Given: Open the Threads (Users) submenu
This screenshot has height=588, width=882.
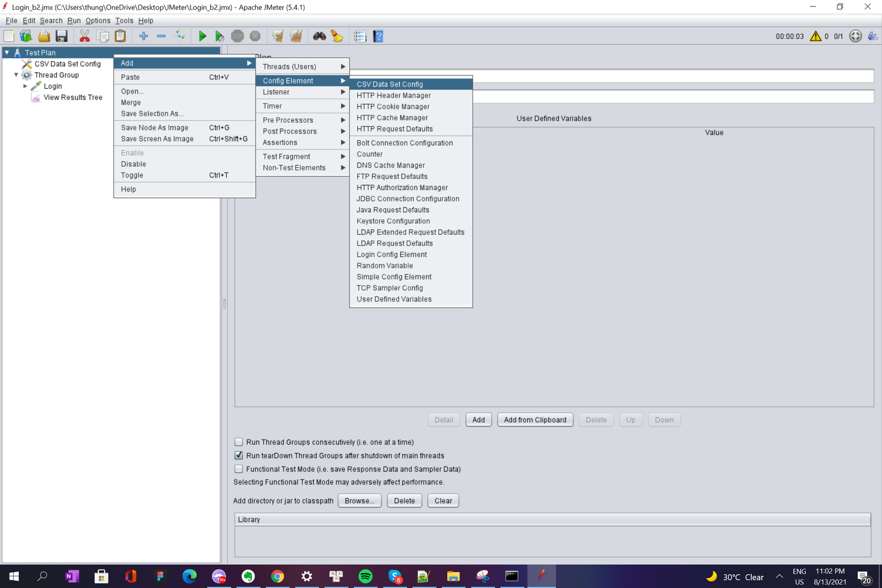Looking at the screenshot, I should (303, 66).
